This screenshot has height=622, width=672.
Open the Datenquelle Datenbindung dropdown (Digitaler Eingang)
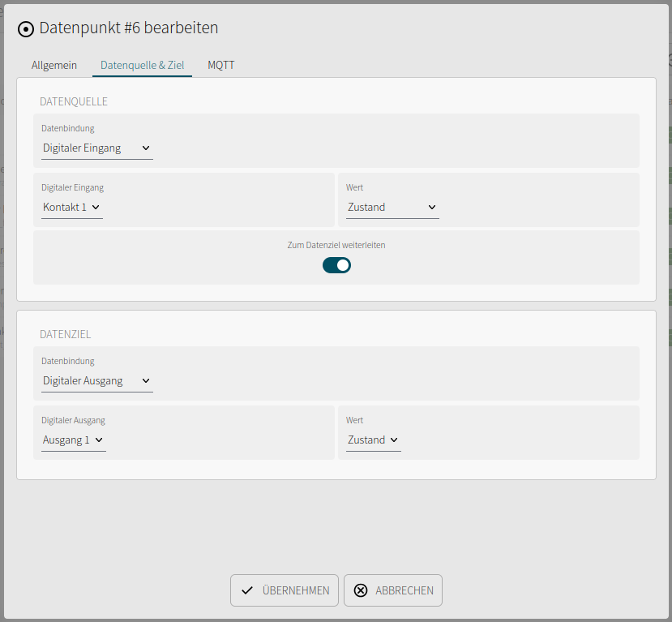(96, 148)
